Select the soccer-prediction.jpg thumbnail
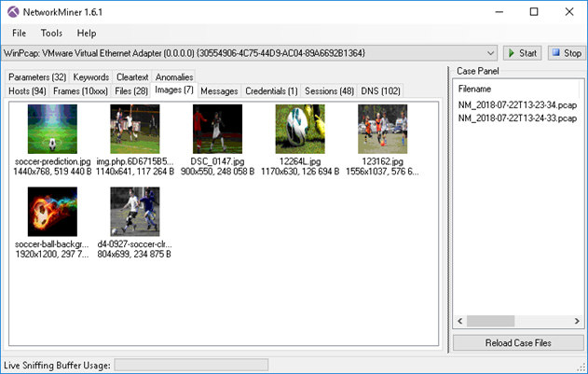Image resolution: width=588 pixels, height=374 pixels. pyautogui.click(x=52, y=129)
